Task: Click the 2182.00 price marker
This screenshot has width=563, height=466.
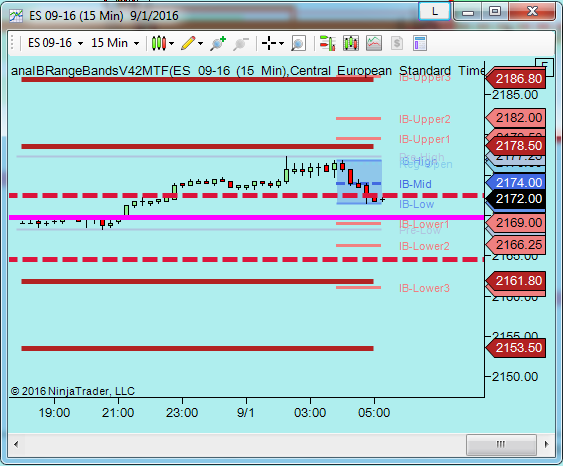Action: tap(516, 118)
